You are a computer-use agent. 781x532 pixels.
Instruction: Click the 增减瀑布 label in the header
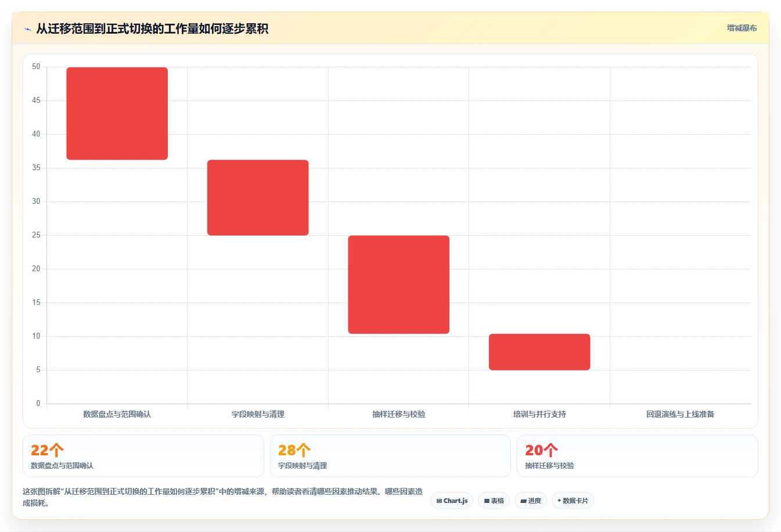tap(742, 28)
